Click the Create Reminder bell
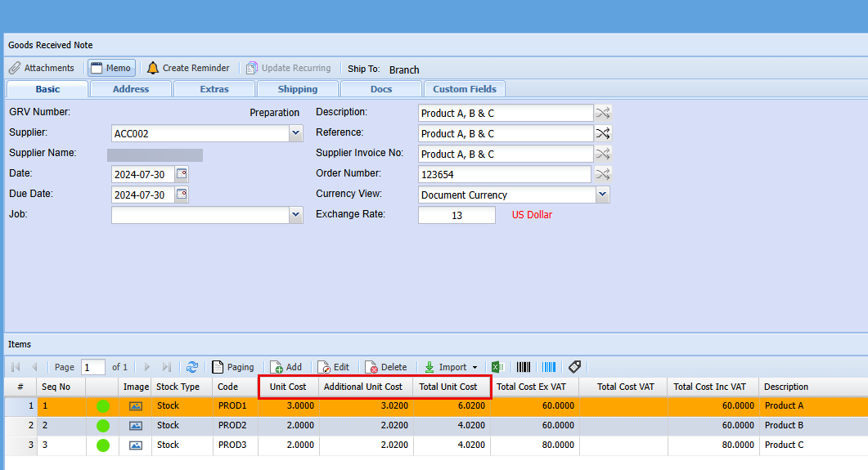868x470 pixels. (153, 69)
